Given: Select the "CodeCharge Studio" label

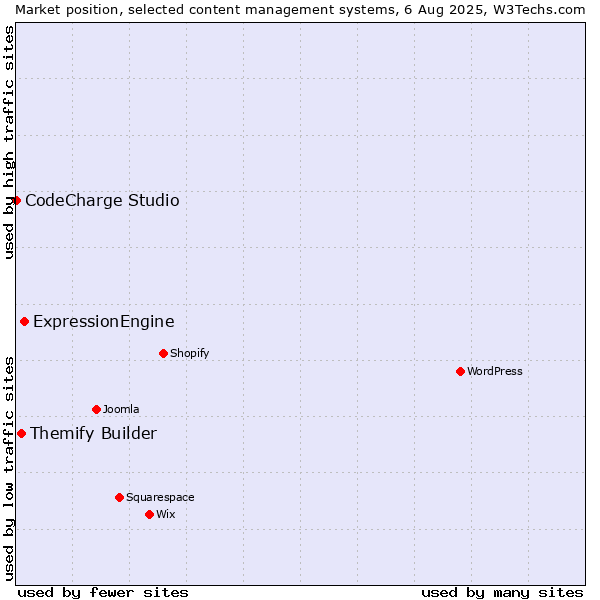Looking at the screenshot, I should click(x=102, y=201).
